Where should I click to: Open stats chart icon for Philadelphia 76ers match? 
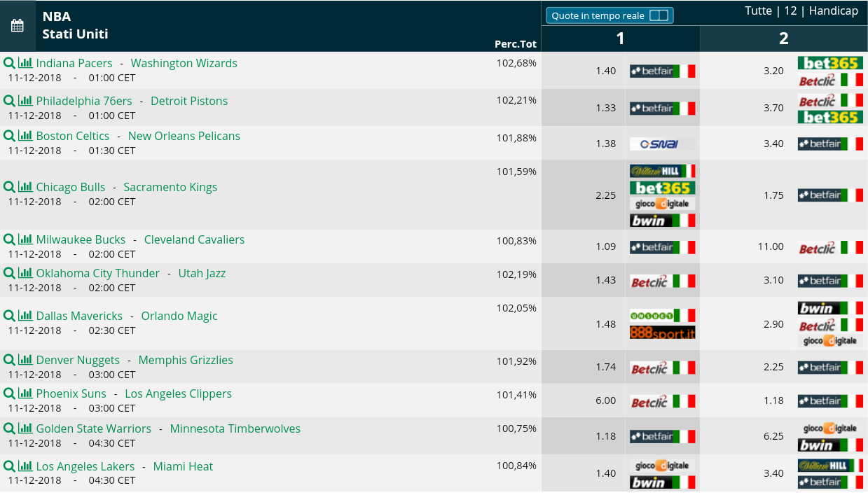[25, 101]
